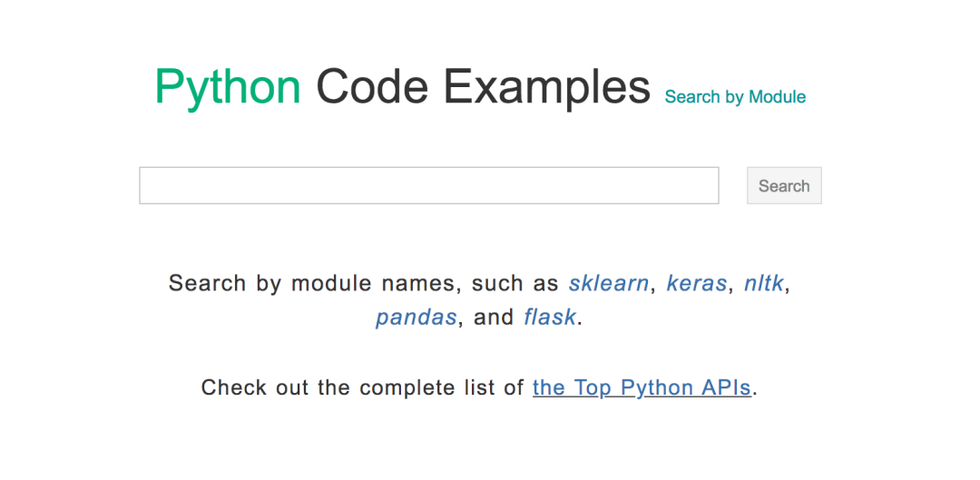Select the keras module link
This screenshot has width=980, height=480.
pyautogui.click(x=696, y=283)
